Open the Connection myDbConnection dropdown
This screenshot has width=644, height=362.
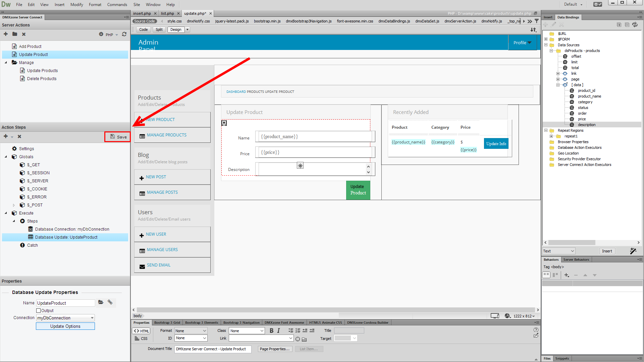click(65, 318)
